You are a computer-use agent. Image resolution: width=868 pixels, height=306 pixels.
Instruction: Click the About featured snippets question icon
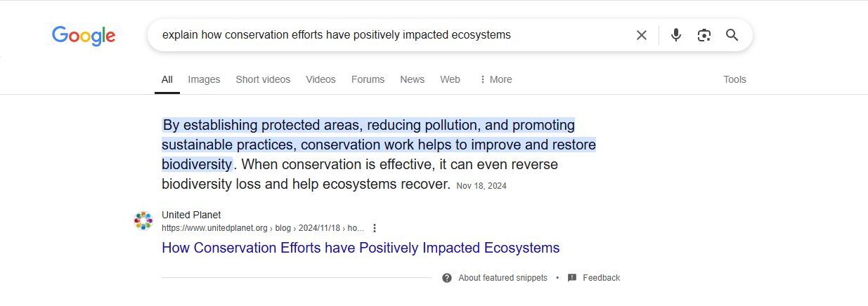click(x=447, y=278)
